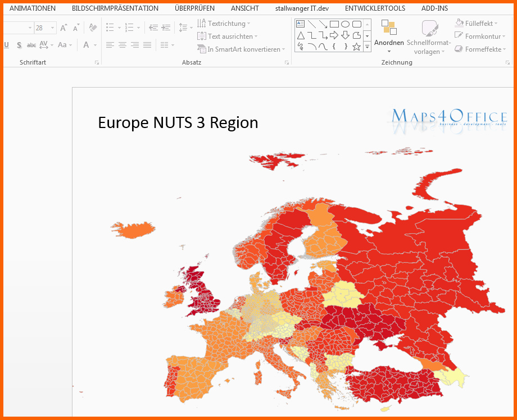Image resolution: width=517 pixels, height=420 pixels.
Task: Click the slide title Europe NUTS 3 Region
Action: coord(178,122)
